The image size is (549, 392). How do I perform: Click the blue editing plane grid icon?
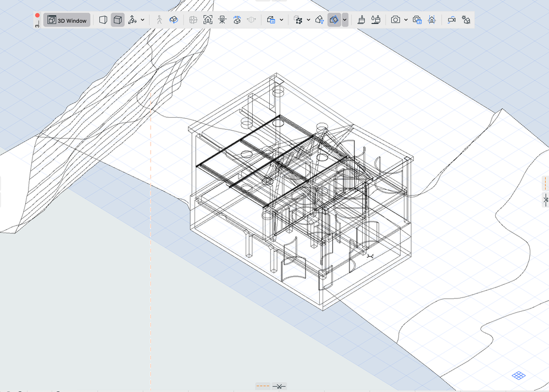click(x=519, y=376)
